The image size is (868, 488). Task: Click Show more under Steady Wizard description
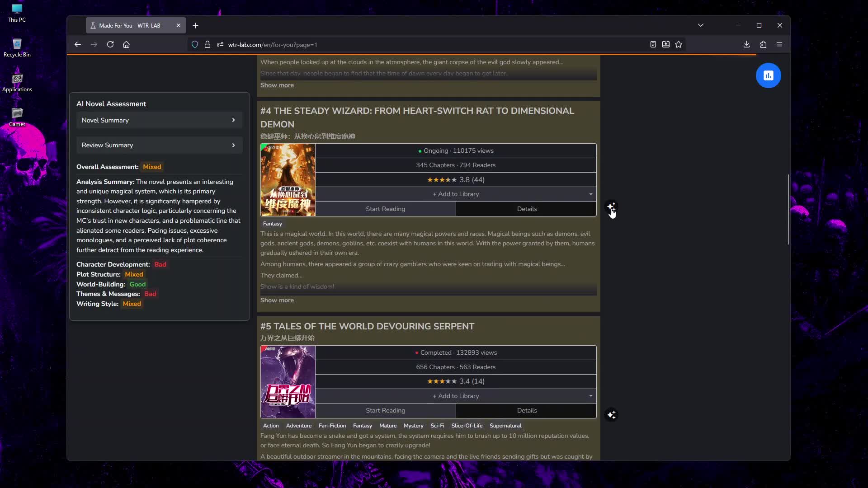277,300
